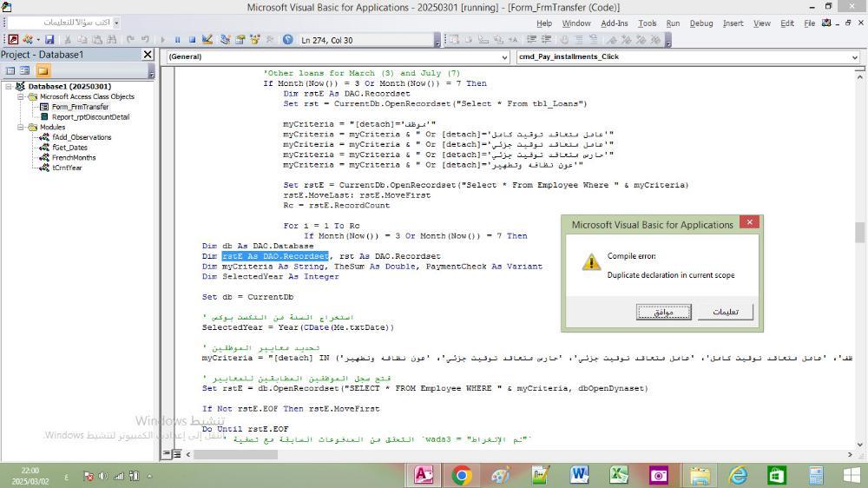This screenshot has height=488, width=868.
Task: Click the View Microsoft Access toolbar icon
Action: (13, 40)
